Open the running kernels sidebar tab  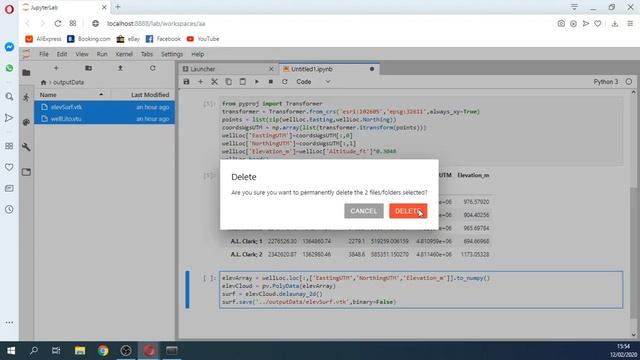coord(27,97)
